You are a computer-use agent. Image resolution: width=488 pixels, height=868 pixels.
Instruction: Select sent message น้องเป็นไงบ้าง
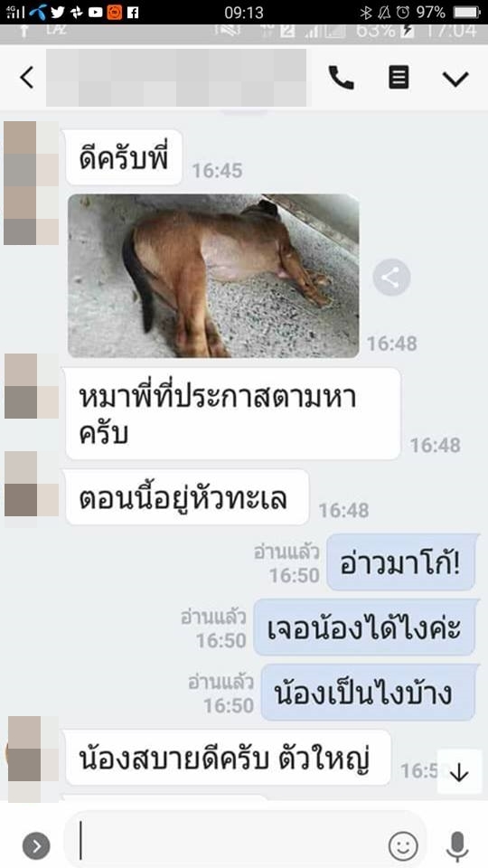pos(369,693)
